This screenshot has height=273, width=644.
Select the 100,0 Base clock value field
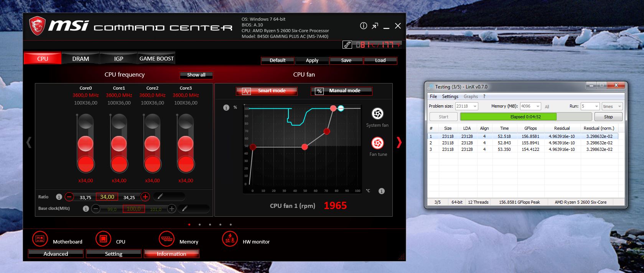133,209
